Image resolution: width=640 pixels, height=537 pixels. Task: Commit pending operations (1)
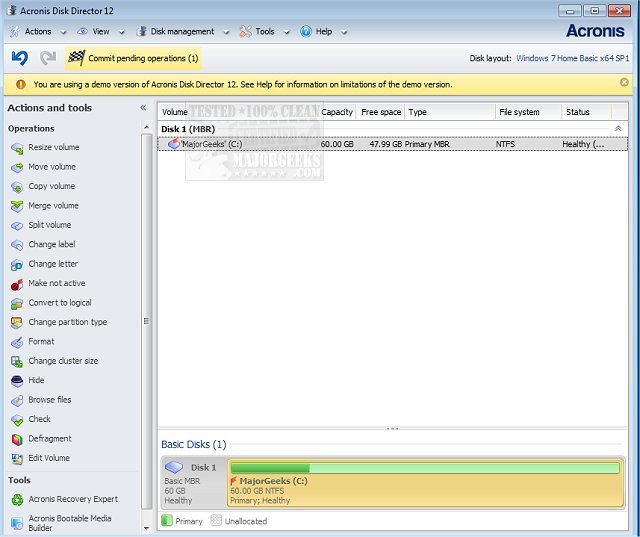pyautogui.click(x=133, y=58)
